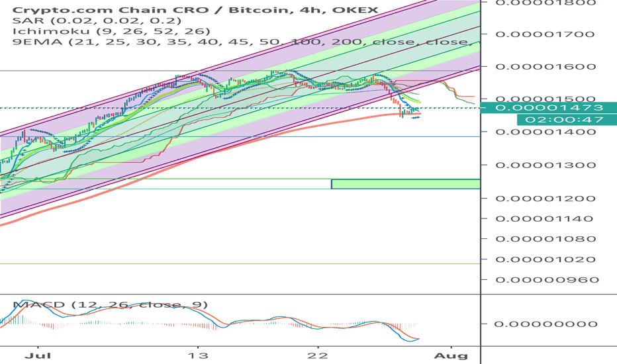Click the 'Aug' date label on time axis
Viewport: 617px width, 364px height.
click(451, 356)
